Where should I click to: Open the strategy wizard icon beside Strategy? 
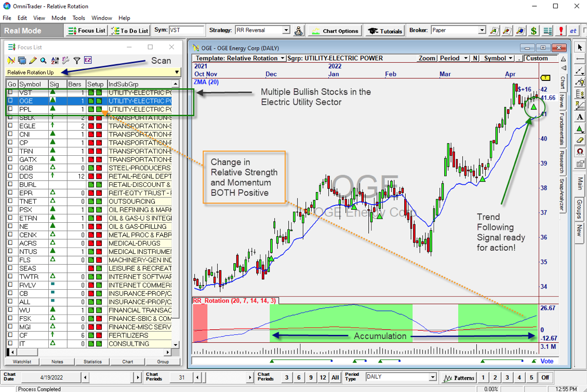(298, 31)
